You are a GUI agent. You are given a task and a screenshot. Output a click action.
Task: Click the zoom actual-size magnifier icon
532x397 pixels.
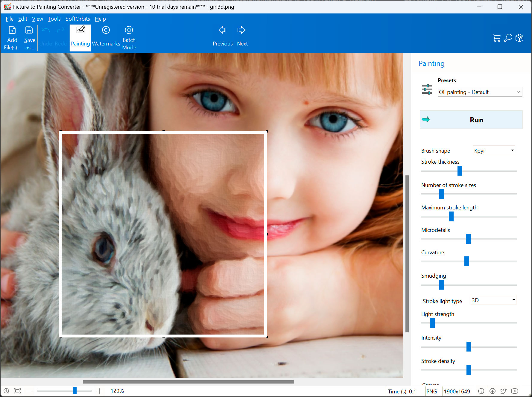pyautogui.click(x=7, y=391)
